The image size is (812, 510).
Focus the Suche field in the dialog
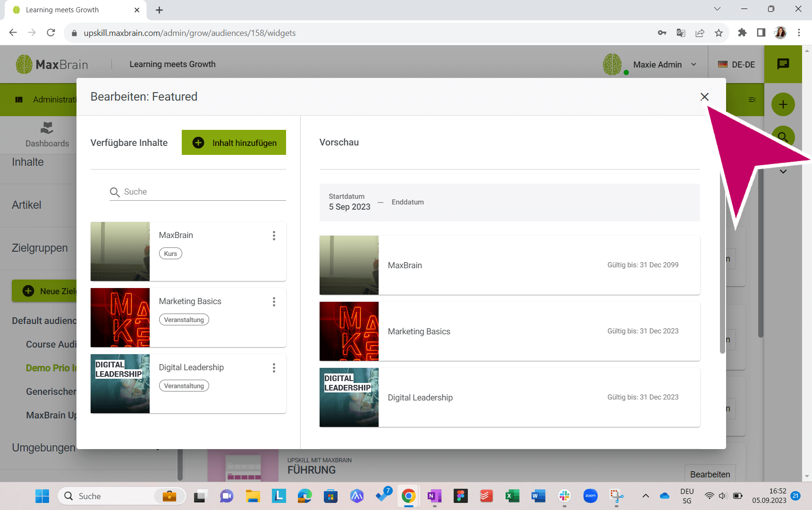pos(197,192)
